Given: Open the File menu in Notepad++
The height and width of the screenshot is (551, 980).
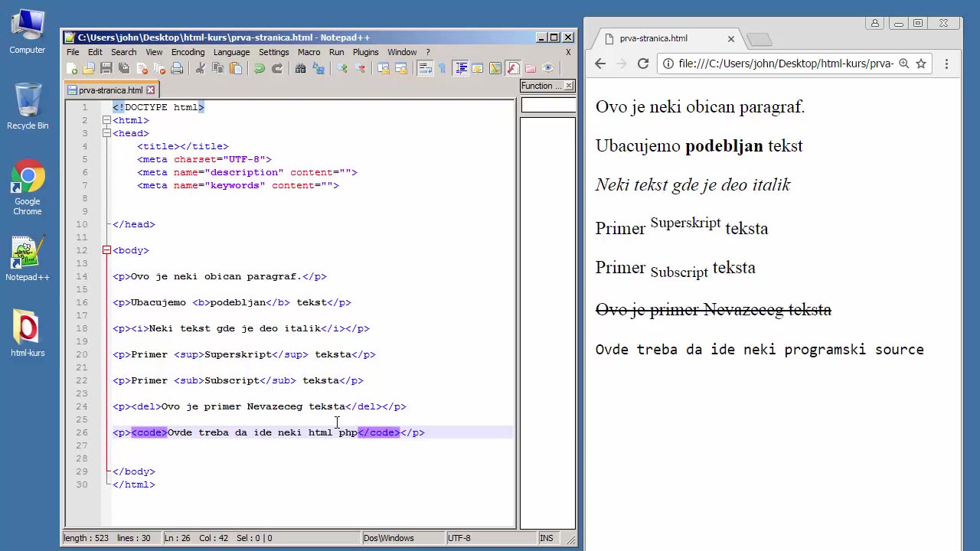Looking at the screenshot, I should [x=73, y=52].
